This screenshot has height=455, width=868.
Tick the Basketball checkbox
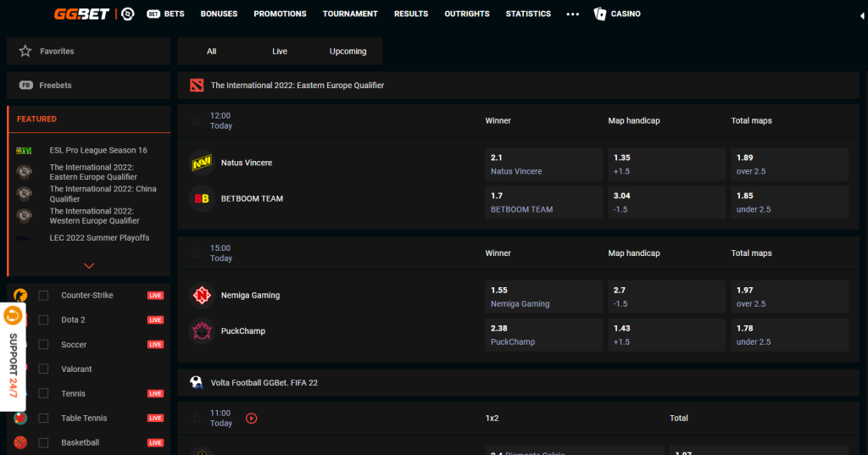pyautogui.click(x=43, y=443)
